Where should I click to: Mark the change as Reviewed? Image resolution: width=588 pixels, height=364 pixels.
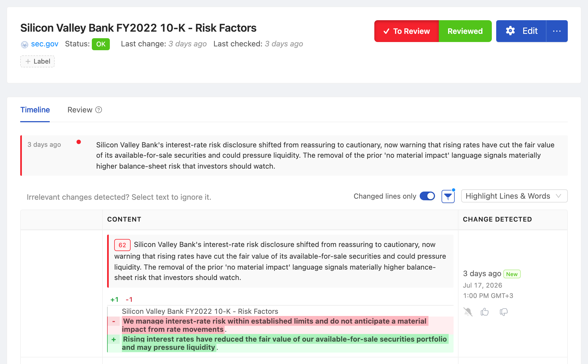tap(465, 31)
